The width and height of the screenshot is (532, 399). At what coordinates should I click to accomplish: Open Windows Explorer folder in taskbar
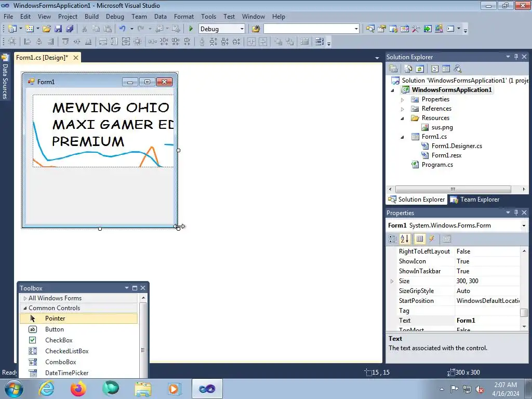143,389
